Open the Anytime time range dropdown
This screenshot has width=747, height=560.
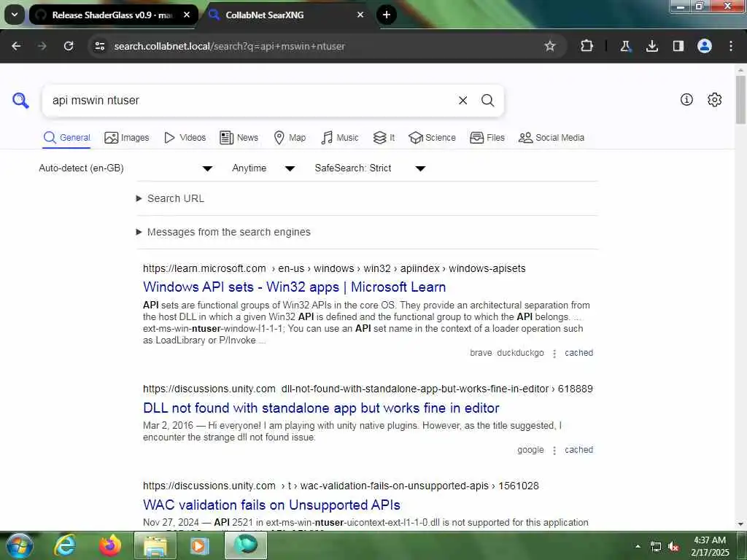coord(263,168)
